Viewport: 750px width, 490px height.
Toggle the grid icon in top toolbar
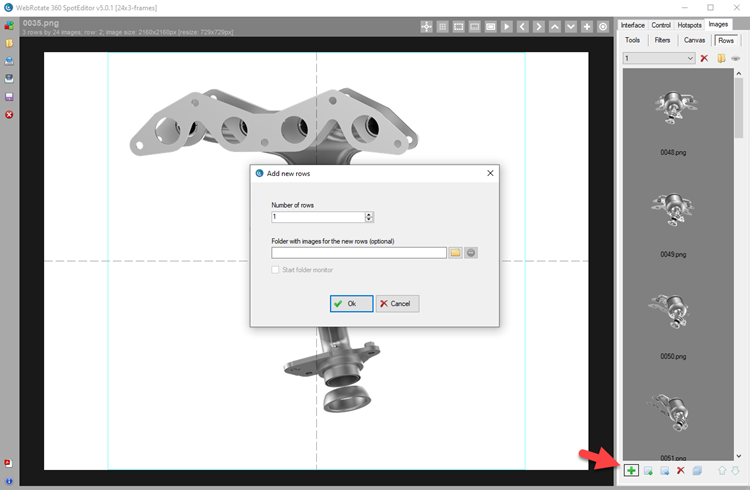click(442, 27)
